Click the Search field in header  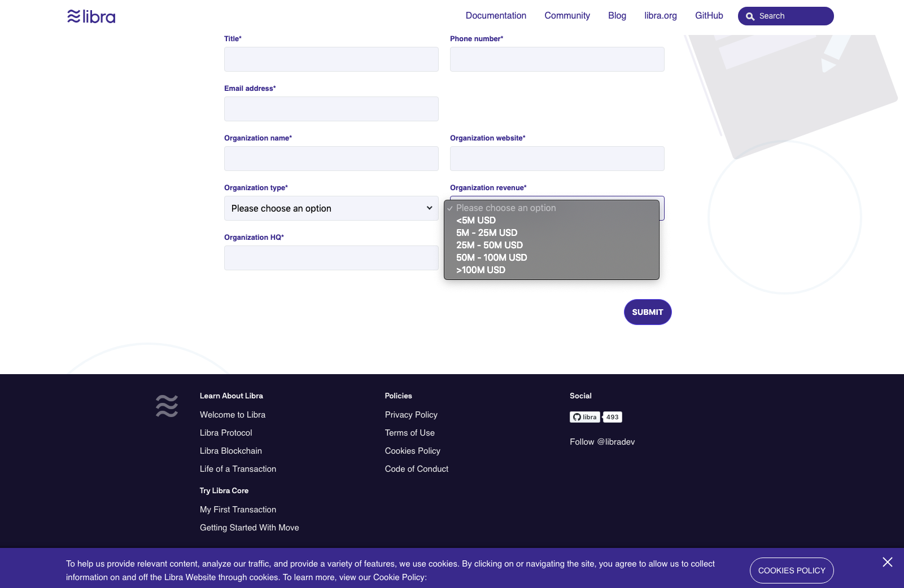point(786,16)
